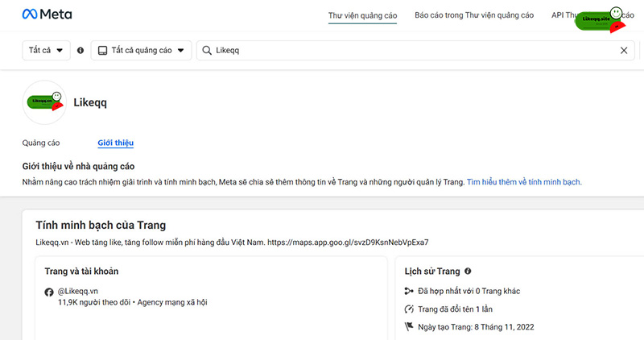Click the Tính minh bạch của Trang heading

(101, 225)
